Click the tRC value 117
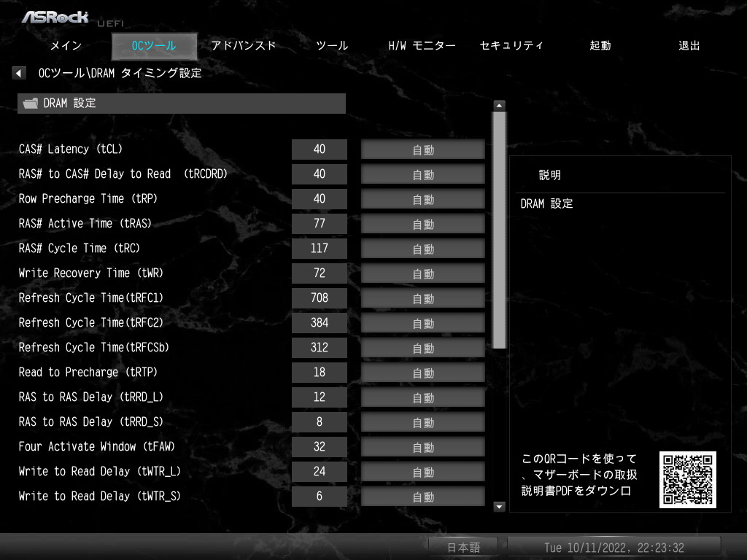This screenshot has width=747, height=560. [x=320, y=248]
